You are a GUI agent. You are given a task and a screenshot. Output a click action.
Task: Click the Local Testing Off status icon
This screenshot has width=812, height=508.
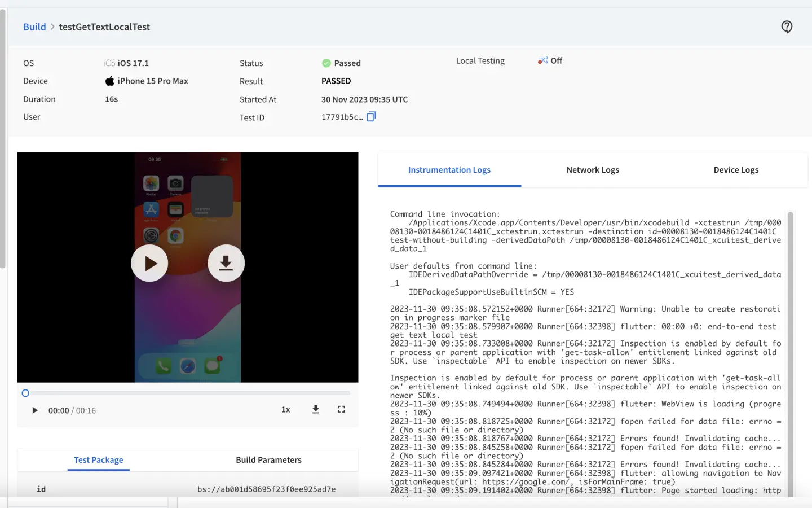tap(542, 60)
